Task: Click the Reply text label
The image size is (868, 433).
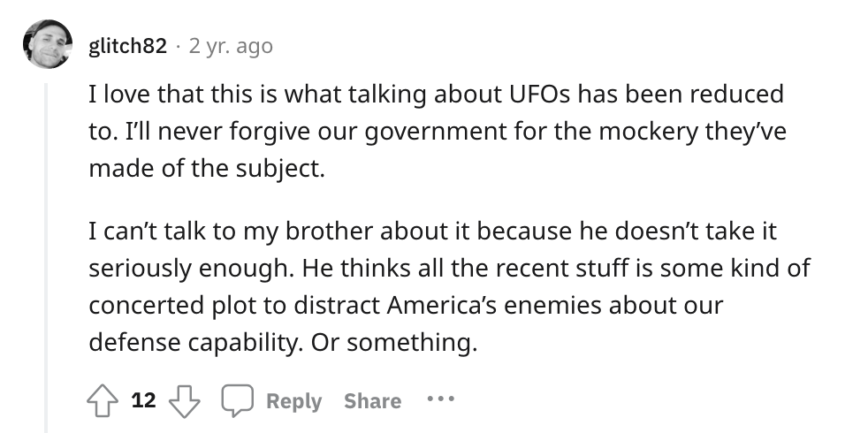Action: [293, 401]
